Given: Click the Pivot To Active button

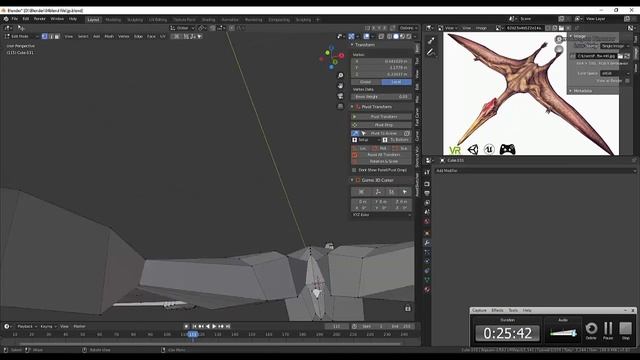Looking at the screenshot, I should click(384, 133).
